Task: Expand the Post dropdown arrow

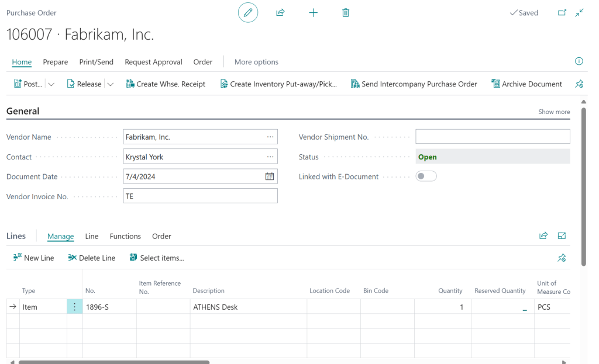Action: (x=51, y=84)
